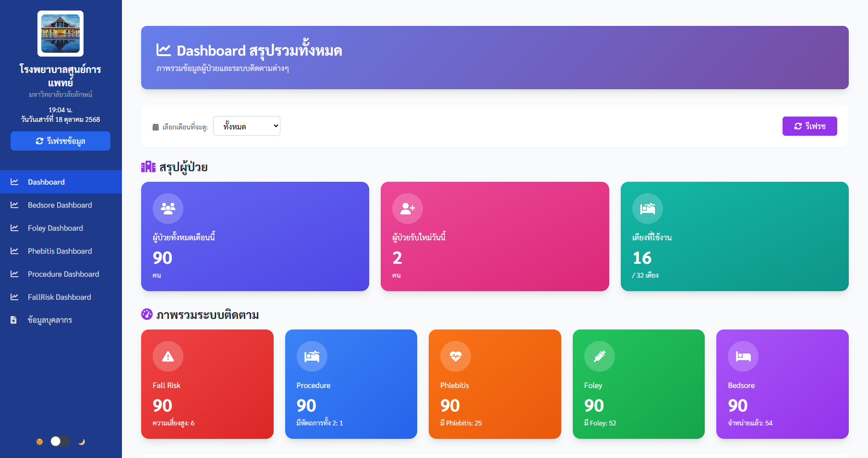868x458 pixels.
Task: Click the purple รีเฟรช button
Action: coord(809,126)
